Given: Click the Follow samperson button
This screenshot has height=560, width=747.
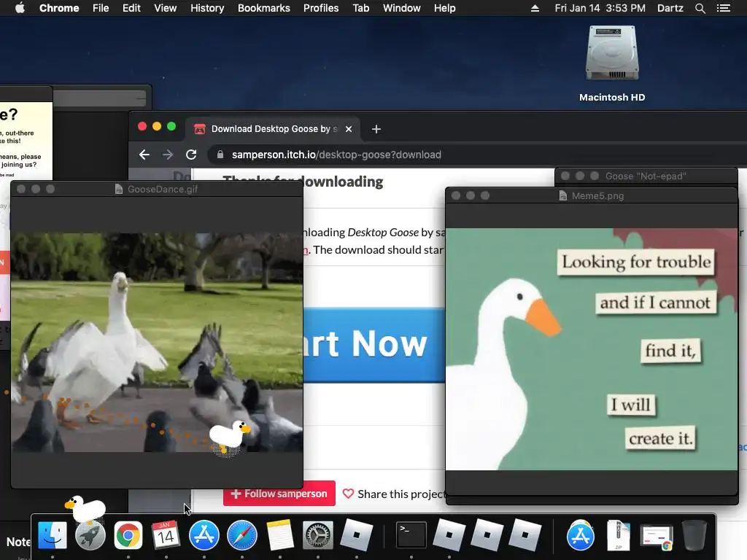Looking at the screenshot, I should [x=279, y=494].
